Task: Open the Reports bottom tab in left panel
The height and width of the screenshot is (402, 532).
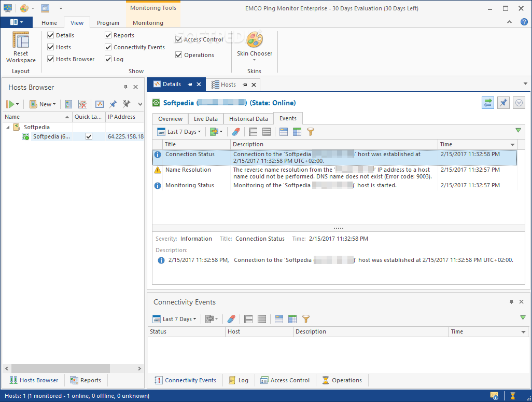Action: (86, 380)
